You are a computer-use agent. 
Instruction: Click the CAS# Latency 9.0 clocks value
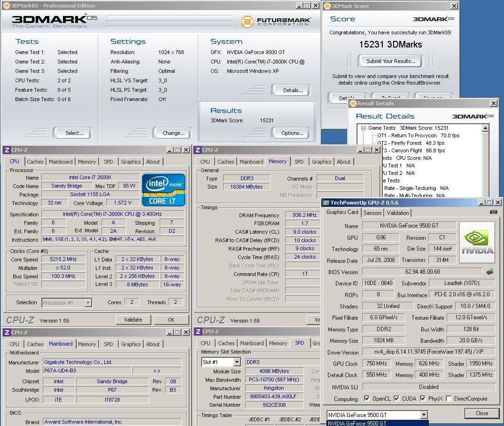point(304,232)
